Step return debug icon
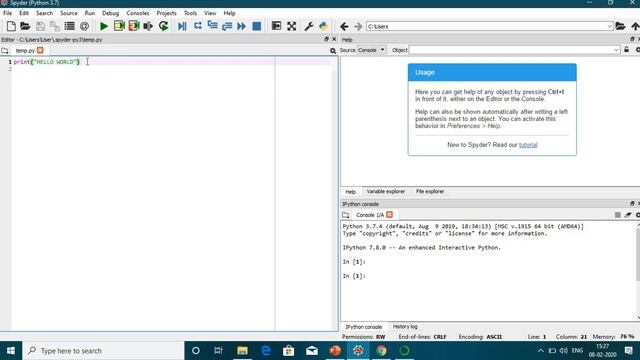This screenshot has height=360, width=640. coord(227,26)
